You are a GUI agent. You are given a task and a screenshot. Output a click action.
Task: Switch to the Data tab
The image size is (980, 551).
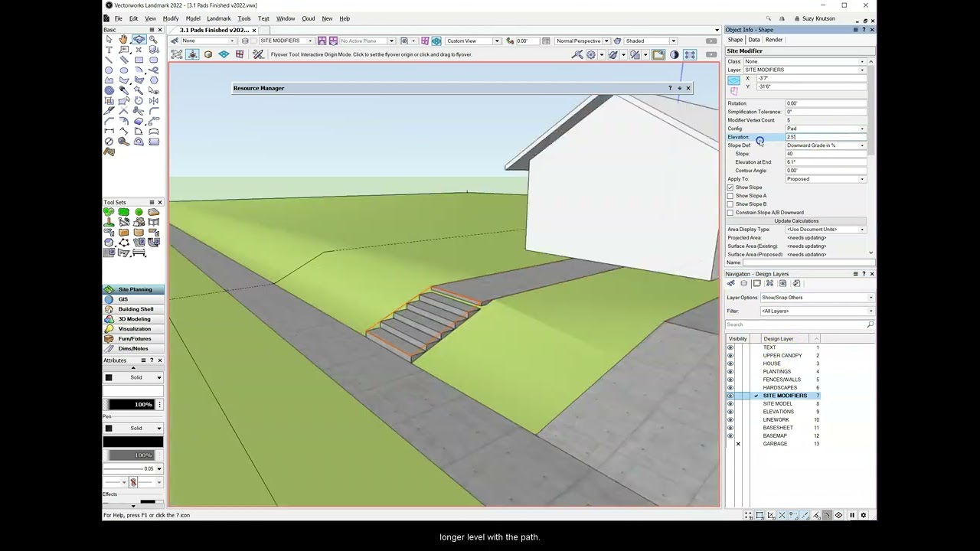[x=754, y=40]
